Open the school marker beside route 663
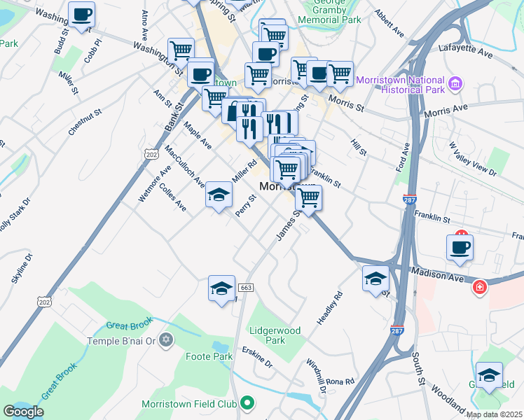 [221, 290]
